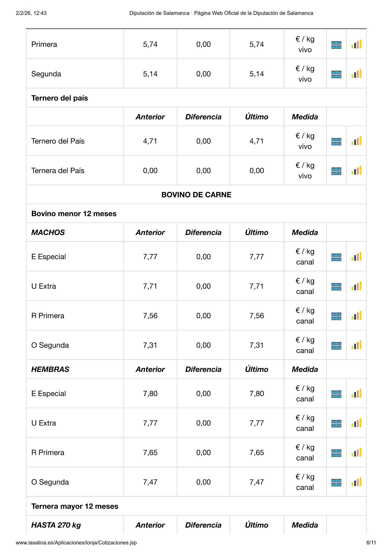This screenshot has width=392, height=555.
Task: Open bar chart icon for Ternero del País
Action: tap(356, 141)
